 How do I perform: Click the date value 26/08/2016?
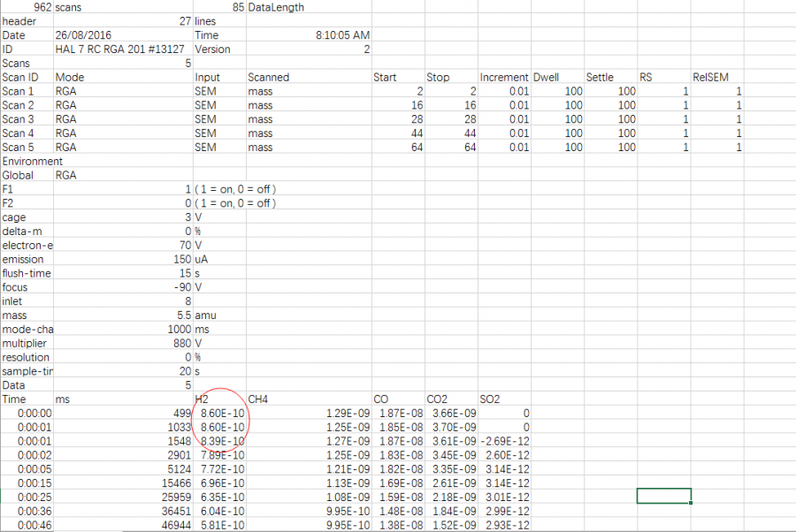pos(123,35)
